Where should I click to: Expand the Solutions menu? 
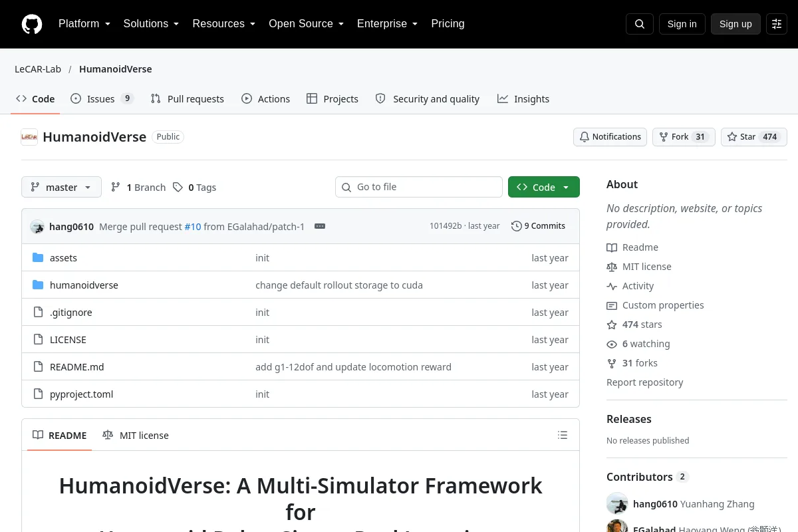(x=151, y=24)
